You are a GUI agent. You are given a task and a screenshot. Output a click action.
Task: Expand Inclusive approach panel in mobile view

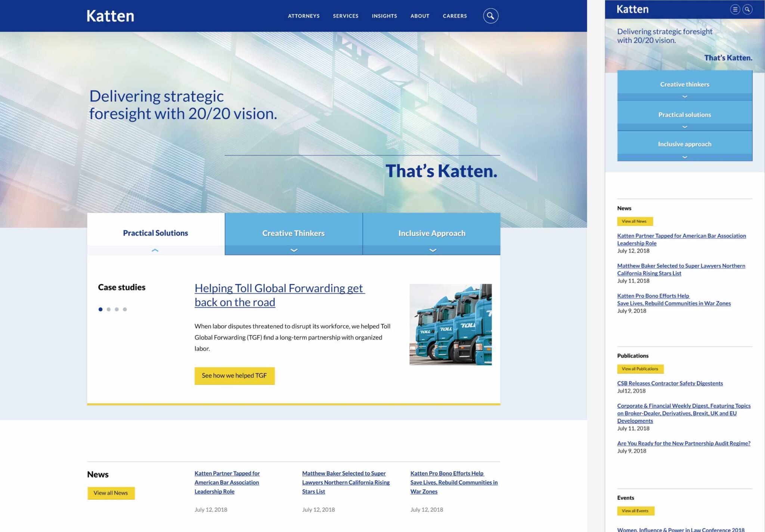point(685,146)
